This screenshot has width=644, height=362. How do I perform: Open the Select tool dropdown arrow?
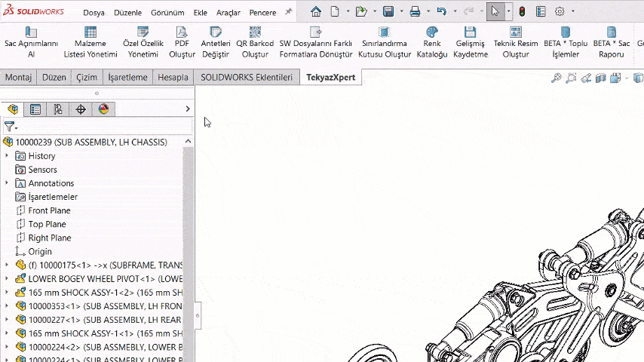[x=508, y=11]
